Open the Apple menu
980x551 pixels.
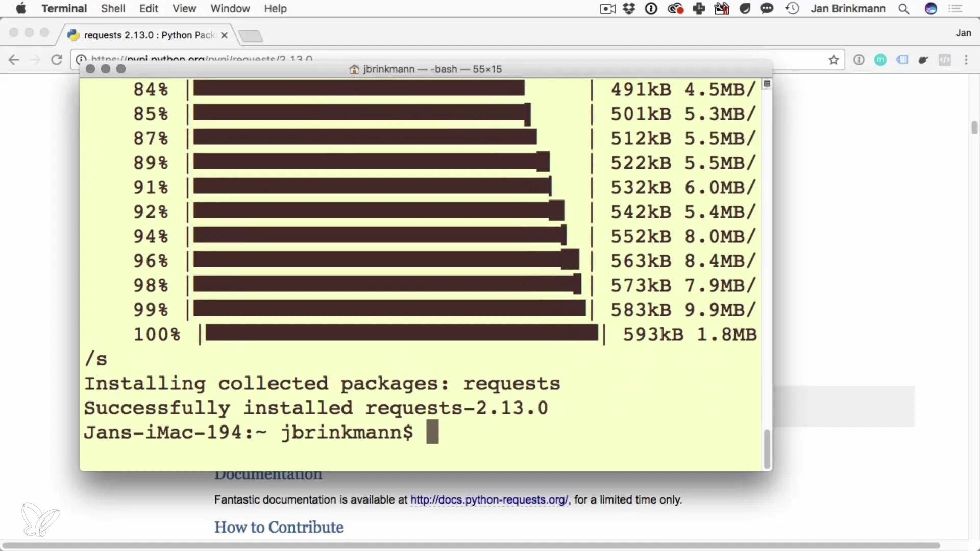coord(21,8)
